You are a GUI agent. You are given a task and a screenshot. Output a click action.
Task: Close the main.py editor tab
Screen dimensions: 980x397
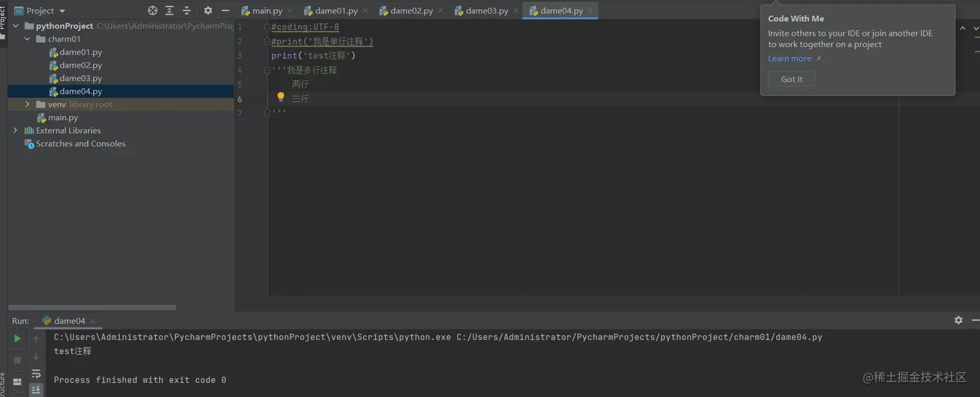tap(289, 11)
